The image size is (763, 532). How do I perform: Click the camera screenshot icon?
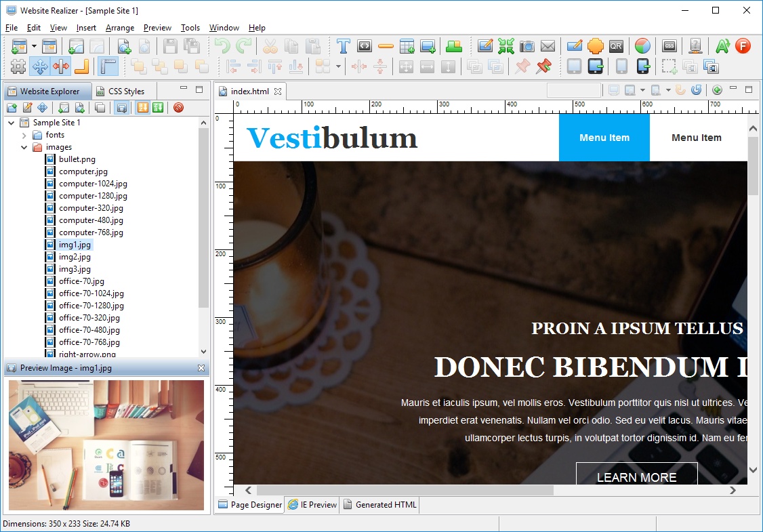coord(527,46)
